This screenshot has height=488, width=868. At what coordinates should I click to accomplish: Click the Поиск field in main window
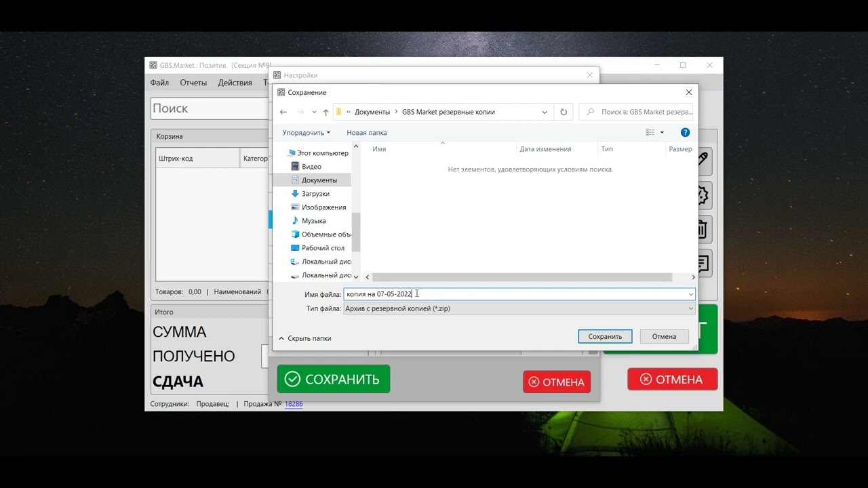[210, 108]
